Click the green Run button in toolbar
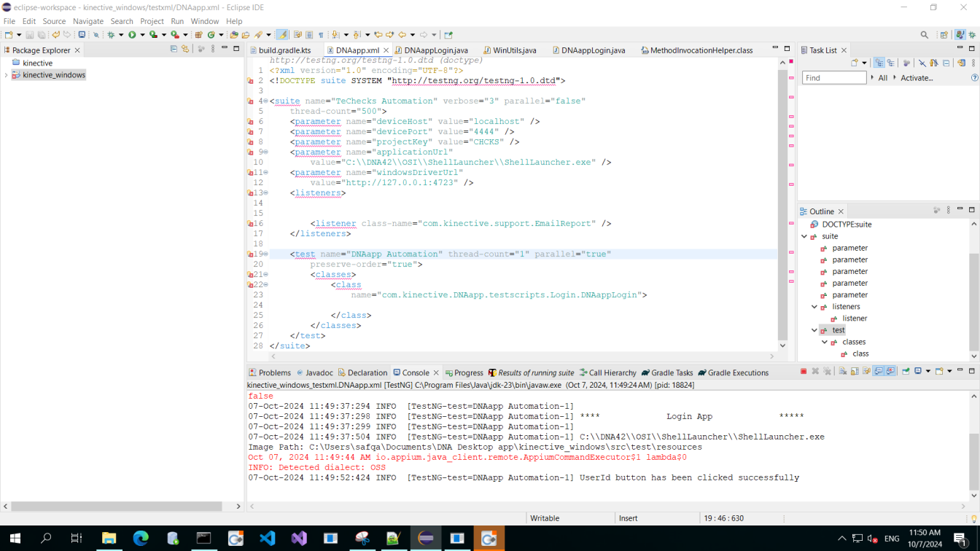The image size is (980, 551). [x=132, y=34]
